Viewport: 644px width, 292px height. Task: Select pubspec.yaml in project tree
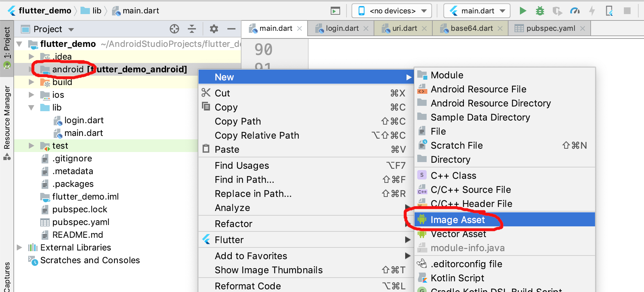coord(81,222)
